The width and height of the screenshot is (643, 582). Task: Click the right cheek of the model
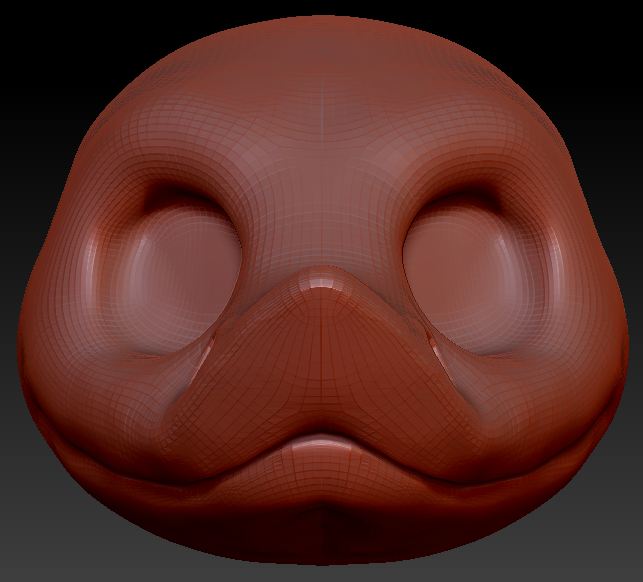pos(565,340)
